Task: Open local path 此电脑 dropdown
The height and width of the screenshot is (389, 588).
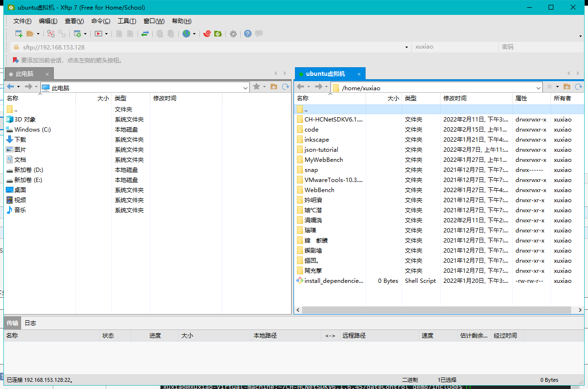Action: click(x=245, y=88)
